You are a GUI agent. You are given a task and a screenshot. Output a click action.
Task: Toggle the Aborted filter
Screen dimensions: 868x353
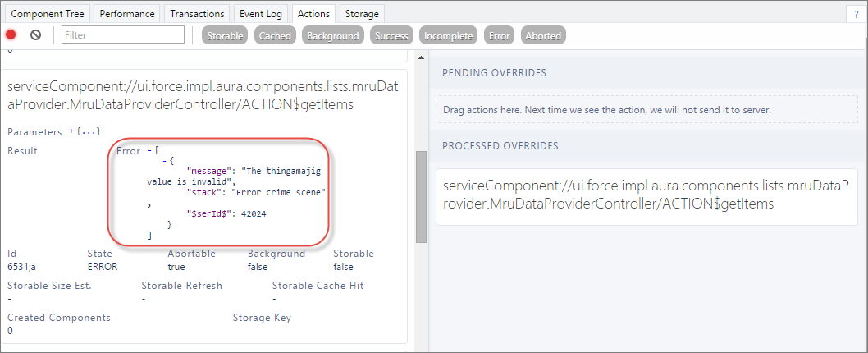[x=543, y=35]
